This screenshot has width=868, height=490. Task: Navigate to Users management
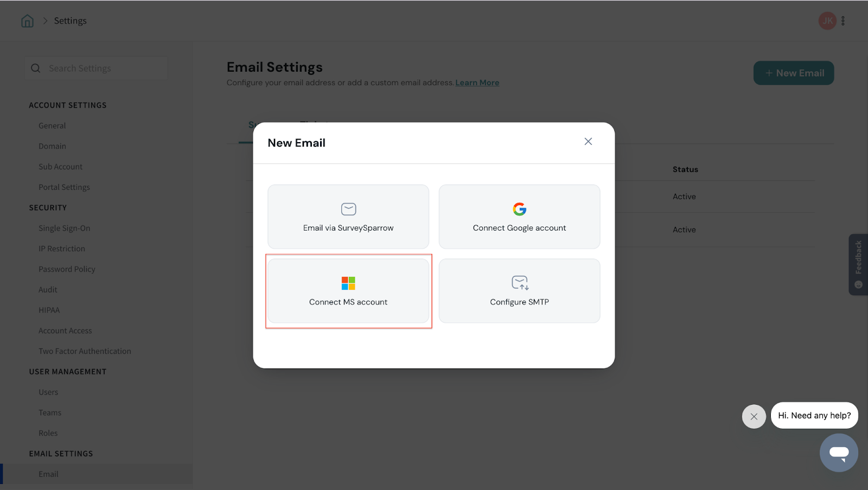tap(48, 392)
